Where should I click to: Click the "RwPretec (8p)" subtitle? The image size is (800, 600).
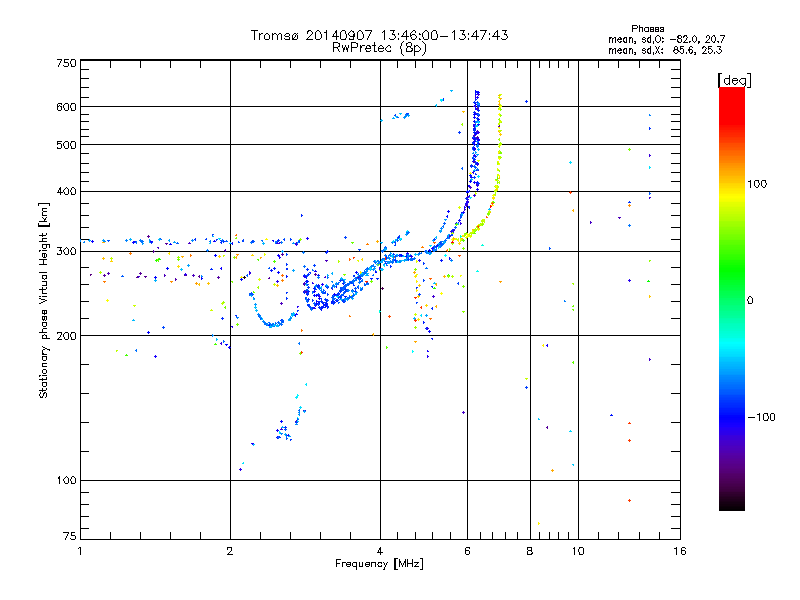click(379, 48)
